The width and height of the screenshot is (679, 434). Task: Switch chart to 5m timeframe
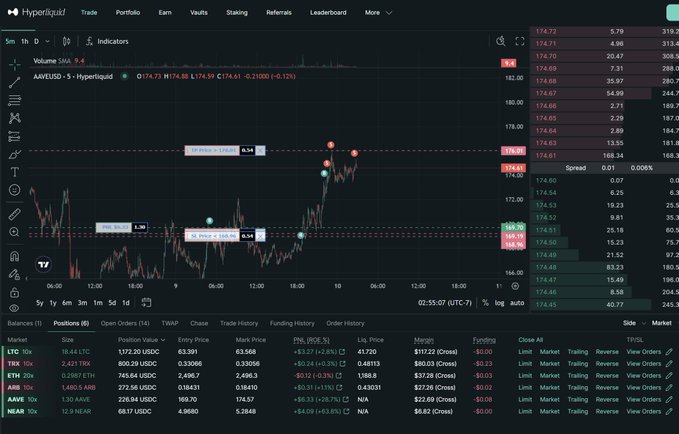tap(10, 41)
